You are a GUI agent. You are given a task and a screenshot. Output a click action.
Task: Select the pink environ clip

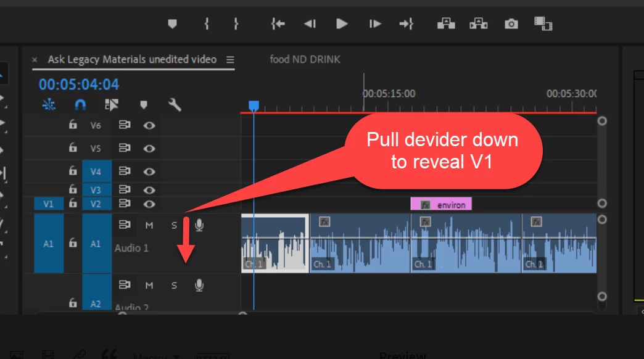point(441,204)
